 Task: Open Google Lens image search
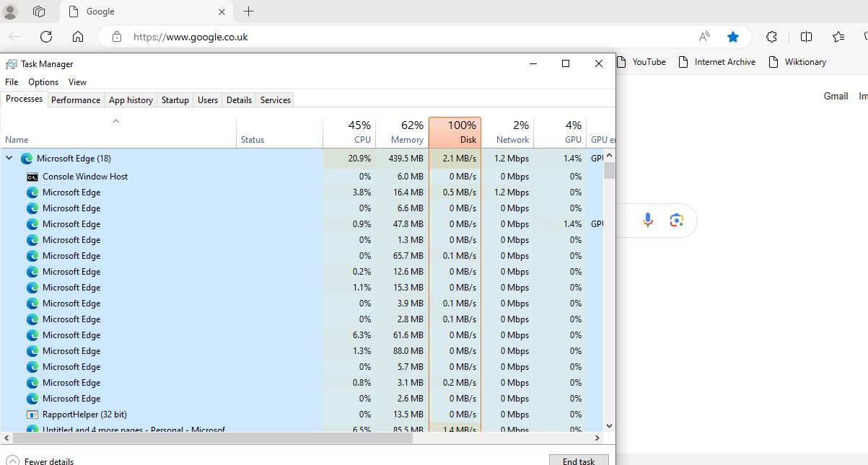[676, 220]
